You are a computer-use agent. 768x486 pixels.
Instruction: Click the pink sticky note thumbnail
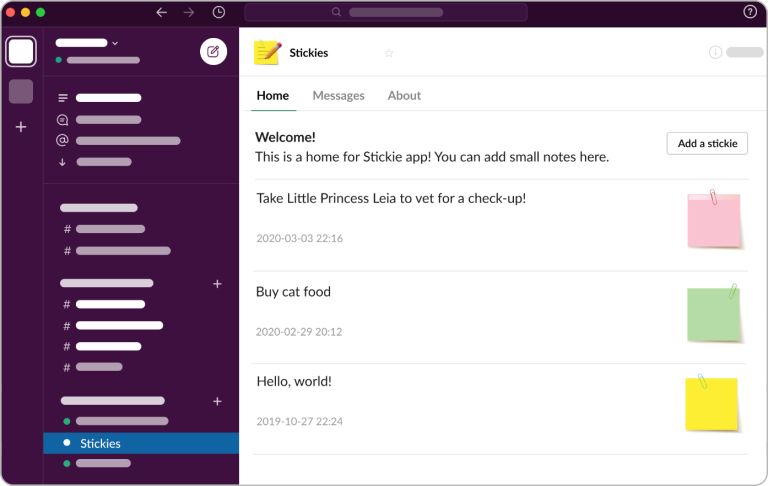[x=714, y=219]
